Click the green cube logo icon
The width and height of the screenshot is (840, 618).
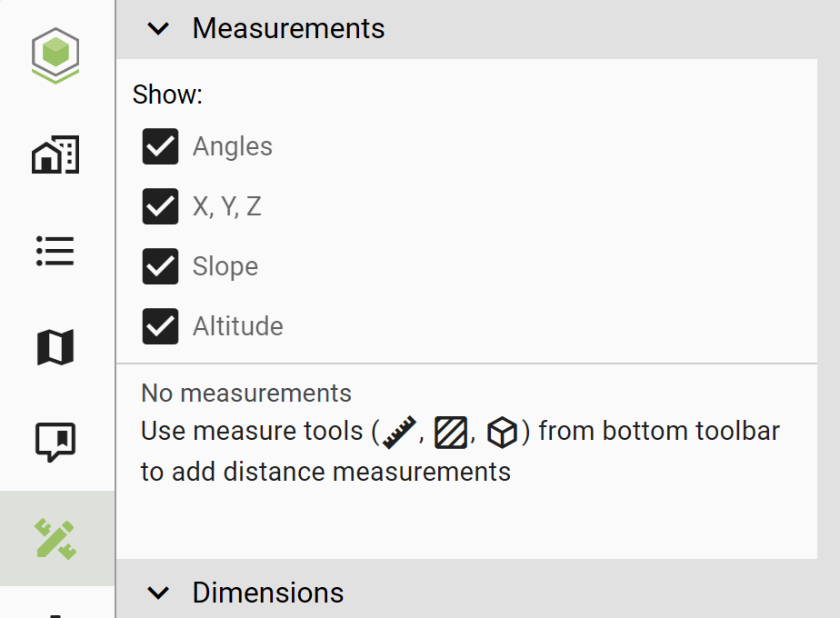(x=55, y=55)
